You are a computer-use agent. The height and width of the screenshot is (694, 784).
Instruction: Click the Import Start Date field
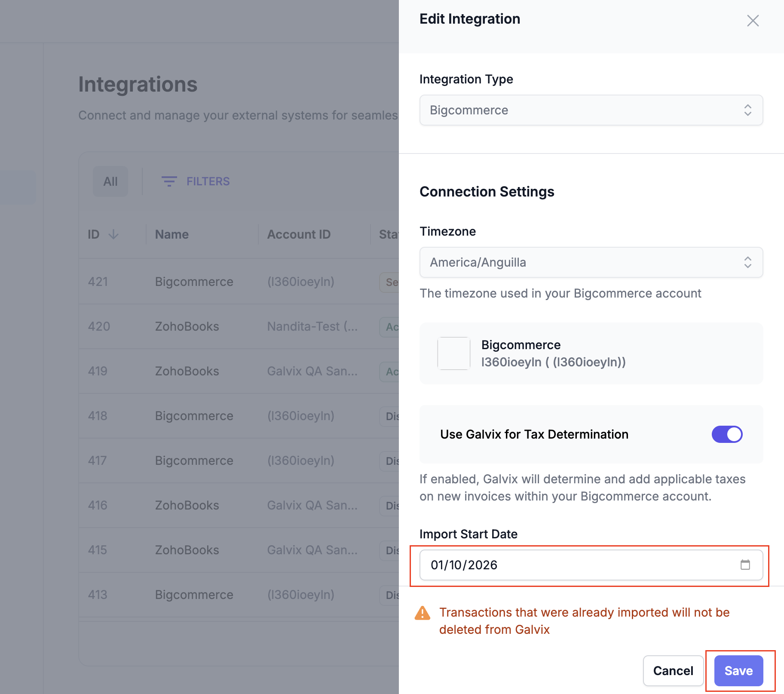pyautogui.click(x=591, y=565)
